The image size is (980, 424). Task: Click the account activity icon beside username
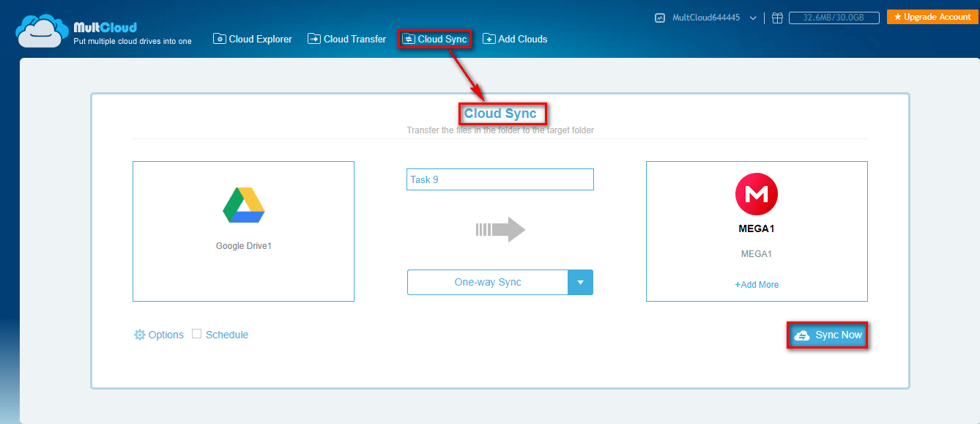[660, 18]
